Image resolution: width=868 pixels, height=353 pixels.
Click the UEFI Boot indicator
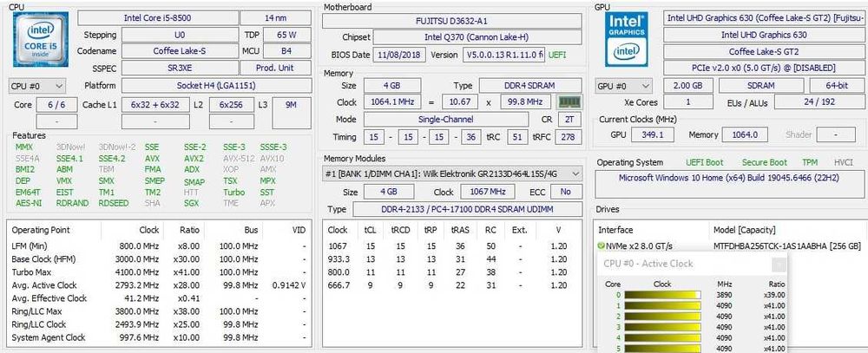(x=704, y=163)
